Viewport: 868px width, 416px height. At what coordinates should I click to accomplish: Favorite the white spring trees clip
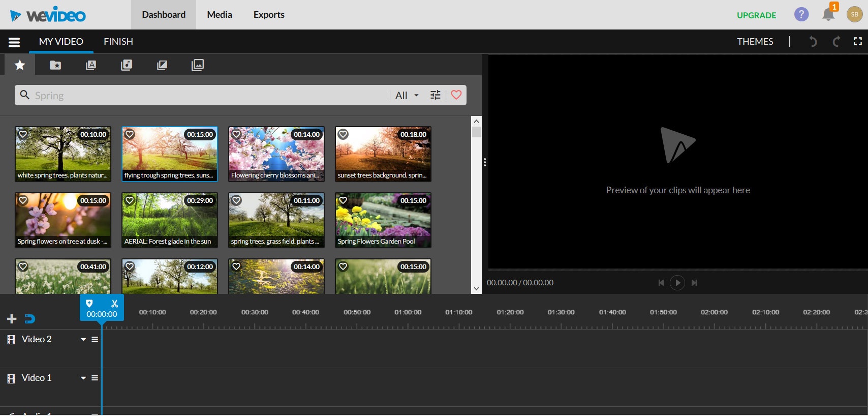click(x=23, y=134)
